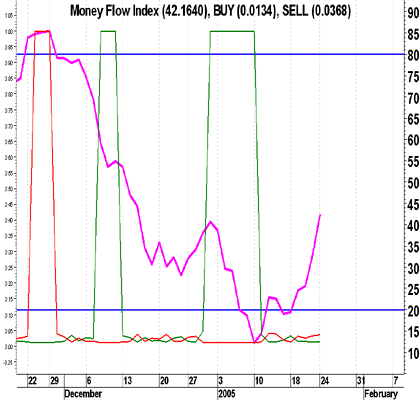Click the 85 value on right axis
Viewport: 420px width, 400px height.
click(x=413, y=34)
